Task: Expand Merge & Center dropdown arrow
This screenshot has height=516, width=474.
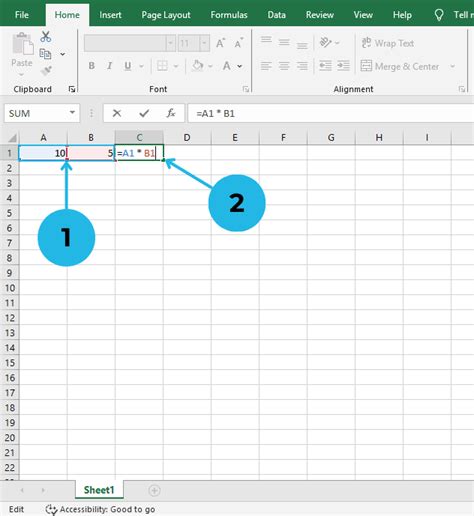Action: pos(452,66)
